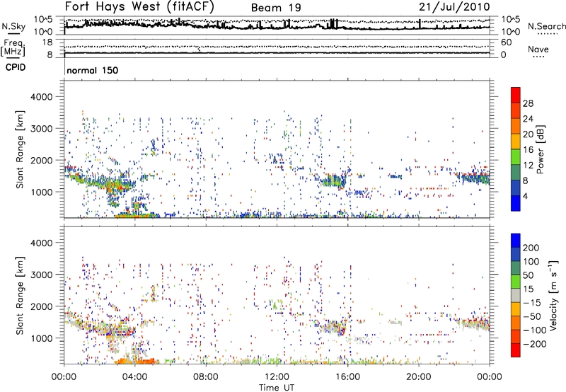Pick the bright blue bottom segment of the power color bar
The image size is (566, 392).
coord(516,203)
